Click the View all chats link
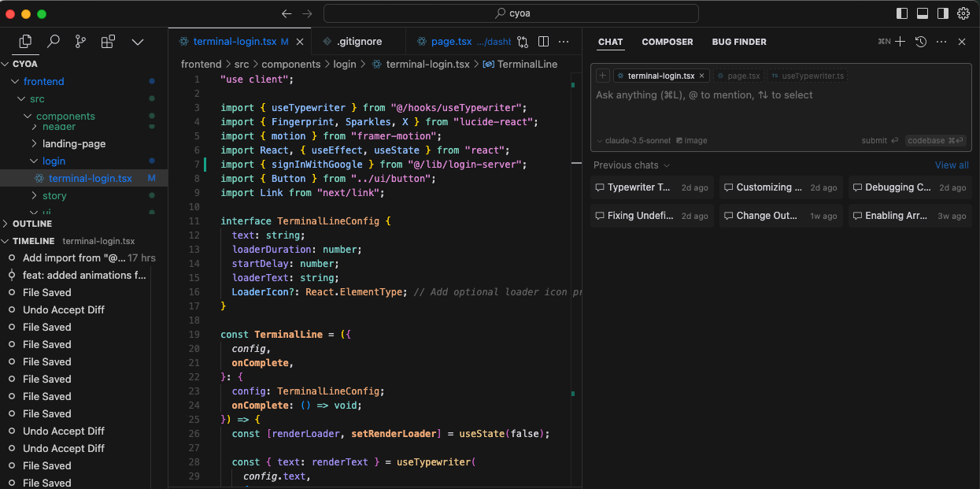The width and height of the screenshot is (980, 489). (951, 165)
